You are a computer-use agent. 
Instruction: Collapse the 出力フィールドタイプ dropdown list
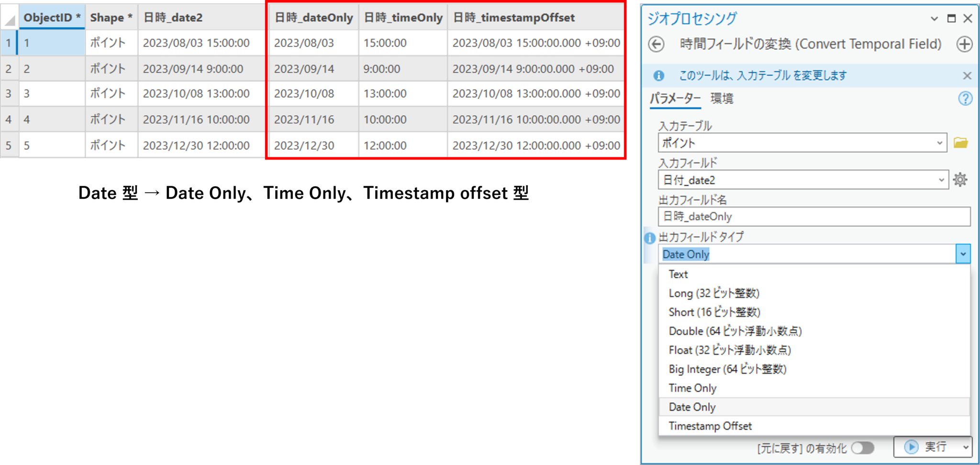point(963,254)
